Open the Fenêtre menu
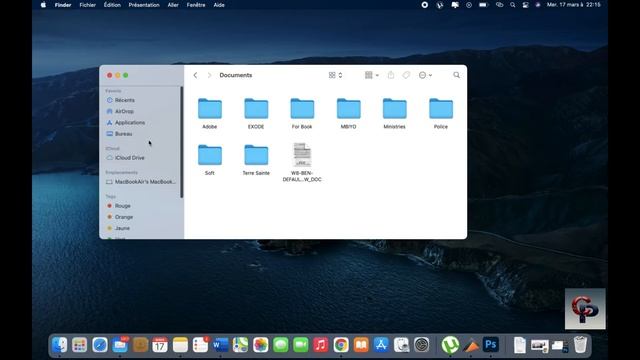640x360 pixels. pyautogui.click(x=196, y=5)
